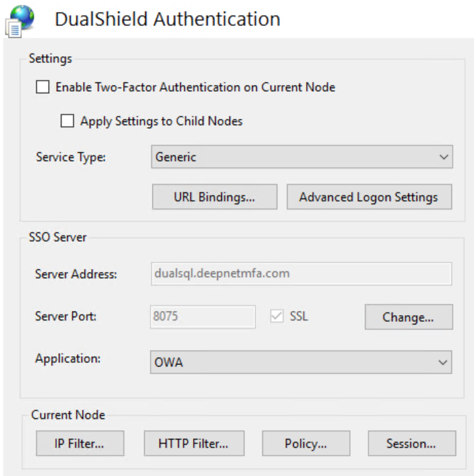The image size is (474, 476).
Task: Click the Service Type dropdown arrow
Action: pos(443,157)
